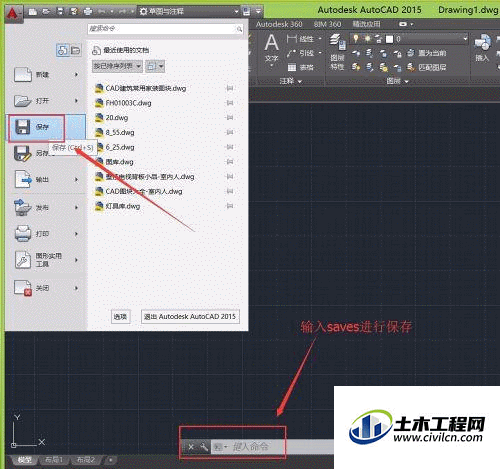Click the 另存为 floppy-with-pencil icon

point(23,154)
